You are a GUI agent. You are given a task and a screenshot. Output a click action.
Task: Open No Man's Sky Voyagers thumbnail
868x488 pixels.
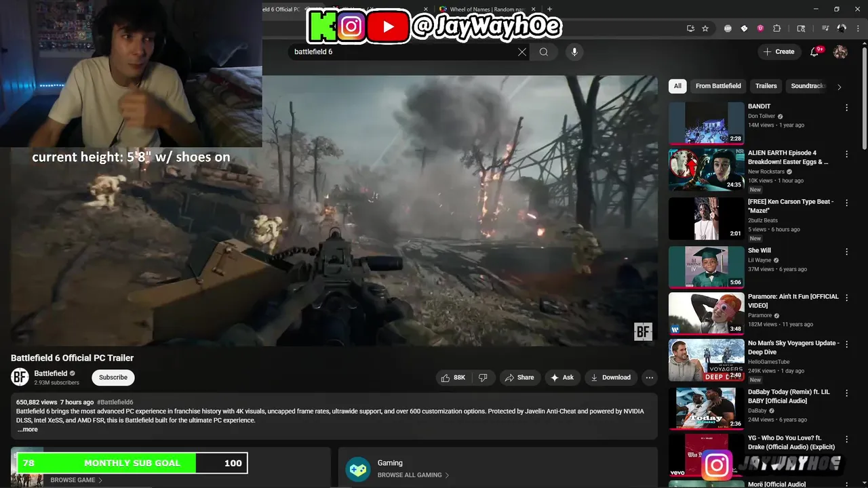point(707,360)
